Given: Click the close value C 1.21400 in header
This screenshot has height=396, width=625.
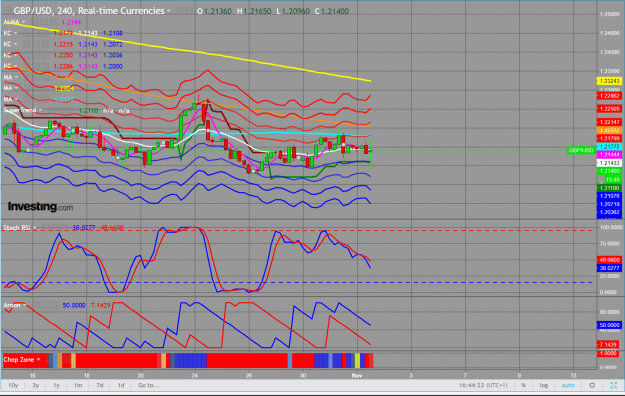Looking at the screenshot, I should pyautogui.click(x=332, y=11).
